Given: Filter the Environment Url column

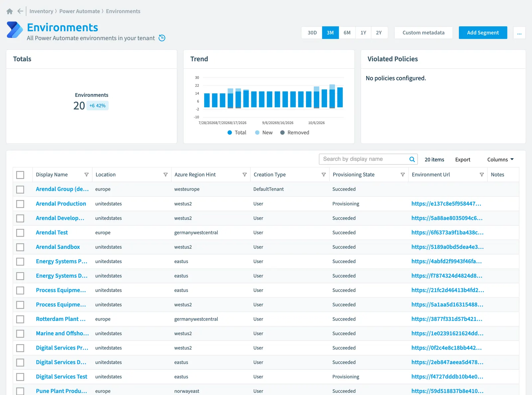Looking at the screenshot, I should coord(482,175).
